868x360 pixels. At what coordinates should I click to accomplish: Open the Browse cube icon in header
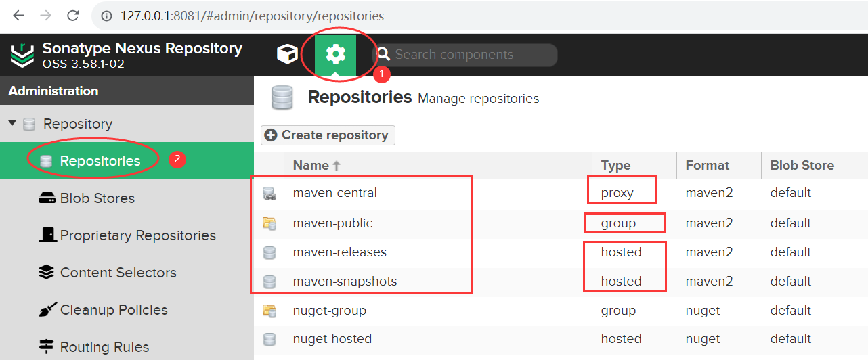(x=288, y=55)
